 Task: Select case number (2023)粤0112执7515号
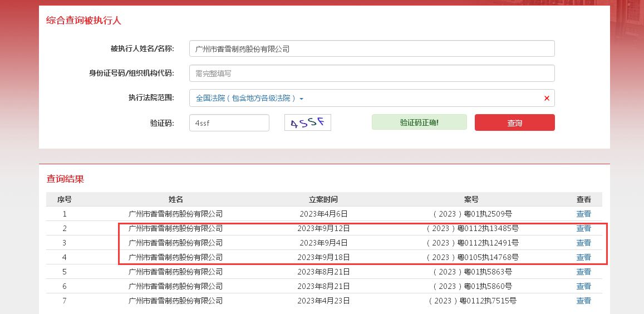coord(473,301)
